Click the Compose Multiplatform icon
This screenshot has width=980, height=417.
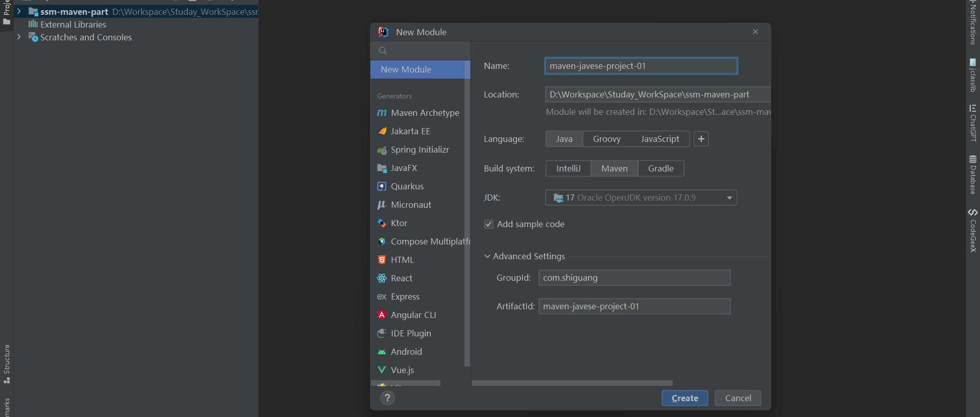382,241
